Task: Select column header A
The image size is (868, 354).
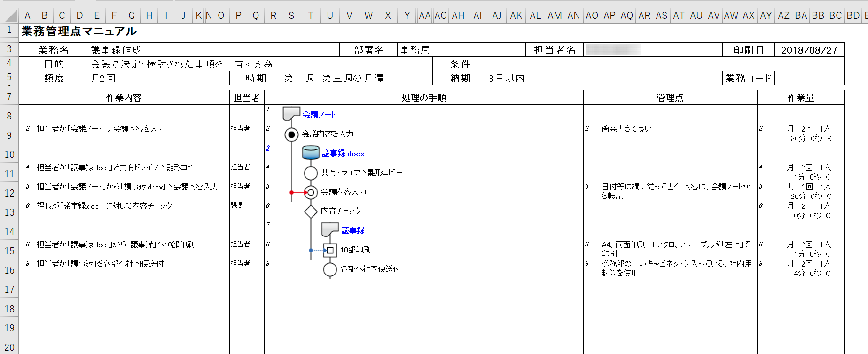Action: click(x=27, y=16)
